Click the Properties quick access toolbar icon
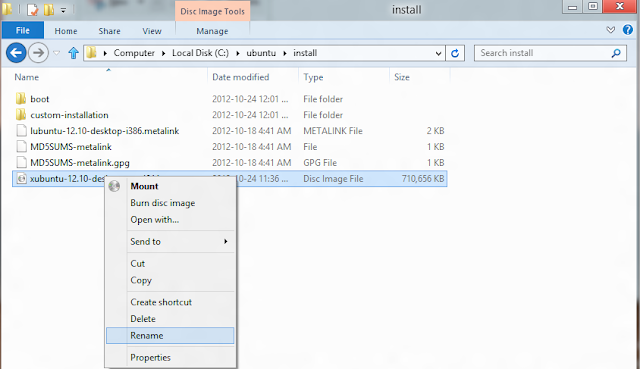This screenshot has height=369, width=640. coord(33,9)
